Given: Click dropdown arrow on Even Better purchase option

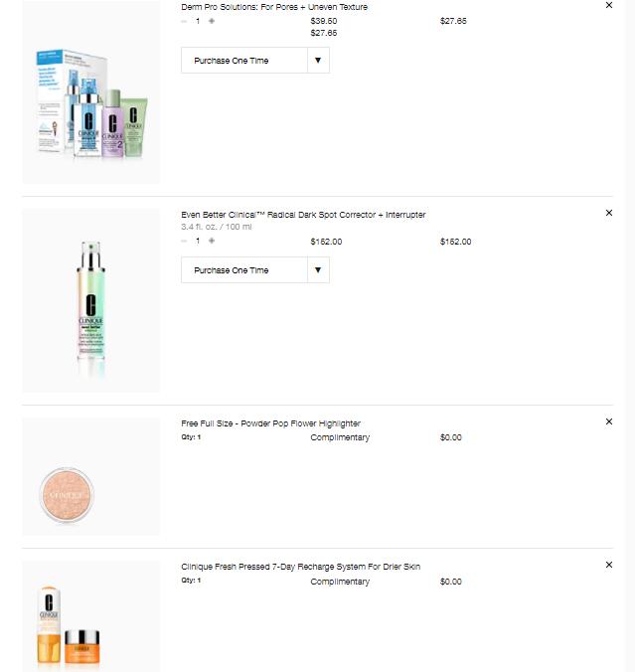Looking at the screenshot, I should (318, 270).
